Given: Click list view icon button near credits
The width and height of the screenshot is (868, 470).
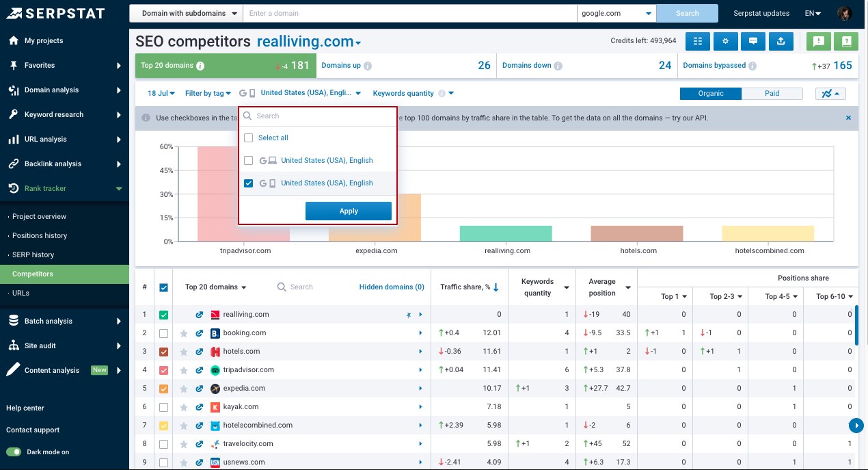Looking at the screenshot, I should [x=698, y=41].
